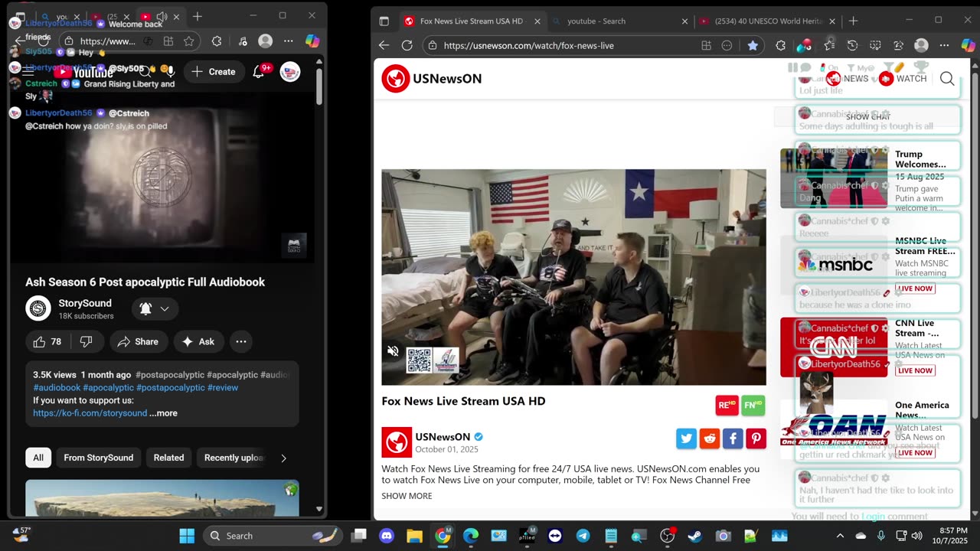
Task: Show hidden system tray icons
Action: (x=840, y=536)
